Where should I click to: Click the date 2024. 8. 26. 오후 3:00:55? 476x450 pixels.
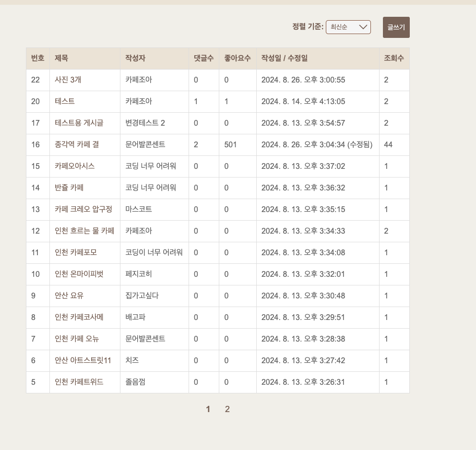[303, 80]
